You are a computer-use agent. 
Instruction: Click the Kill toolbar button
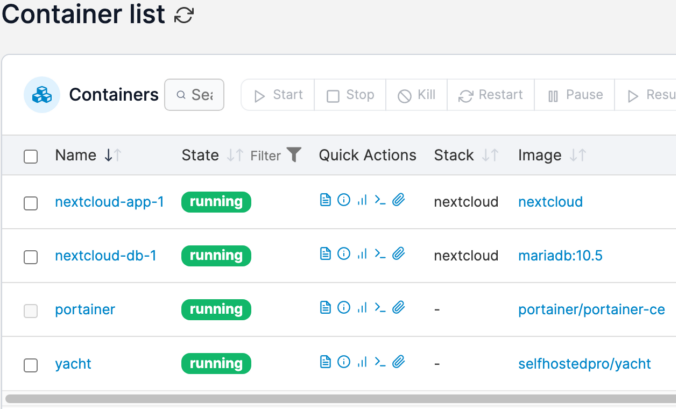[x=416, y=95]
